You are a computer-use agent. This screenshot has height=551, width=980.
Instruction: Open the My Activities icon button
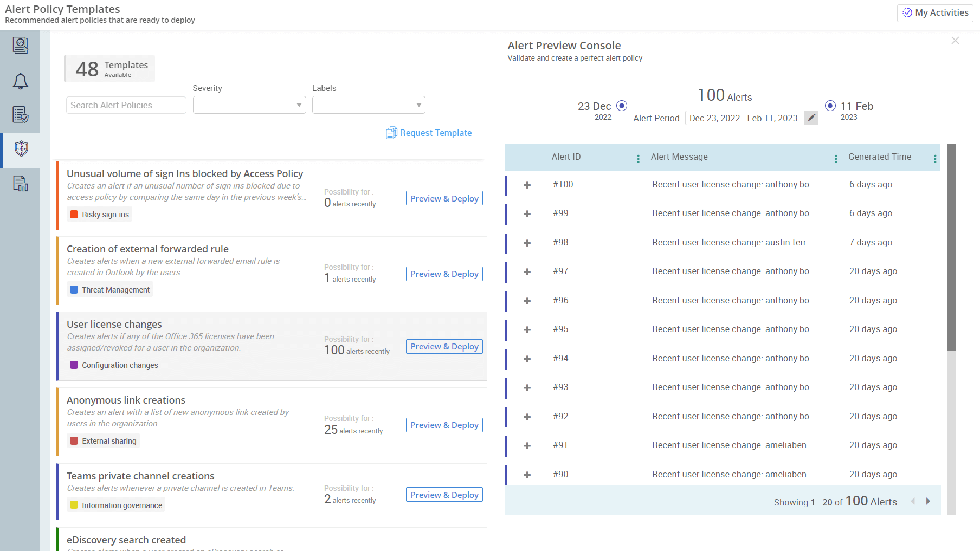point(907,12)
